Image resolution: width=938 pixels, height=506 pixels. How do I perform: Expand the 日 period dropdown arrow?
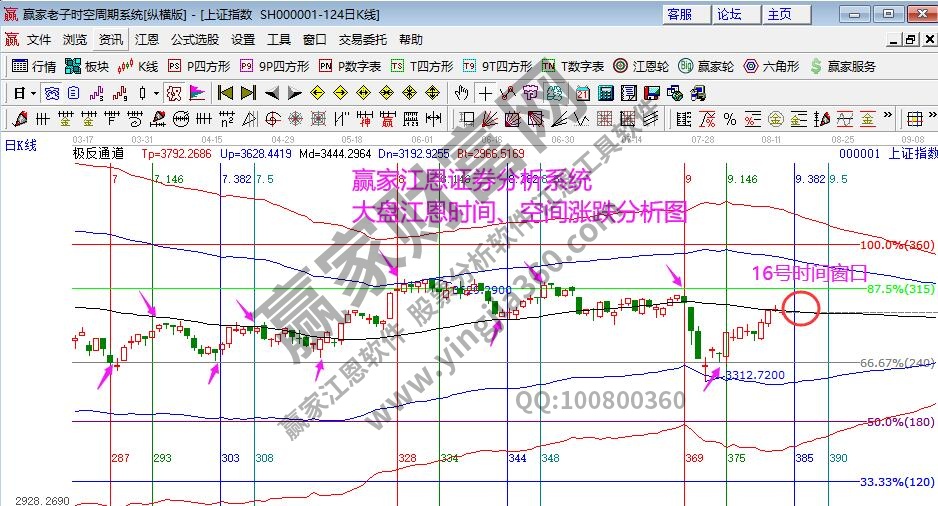point(32,93)
